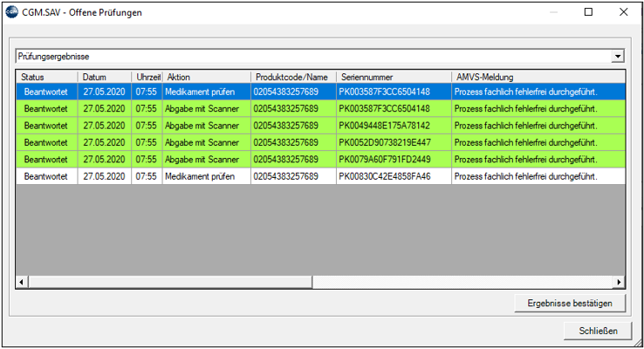Image resolution: width=644 pixels, height=349 pixels.
Task: Confirm results with Ergebnisse bestätigen button
Action: click(x=570, y=304)
